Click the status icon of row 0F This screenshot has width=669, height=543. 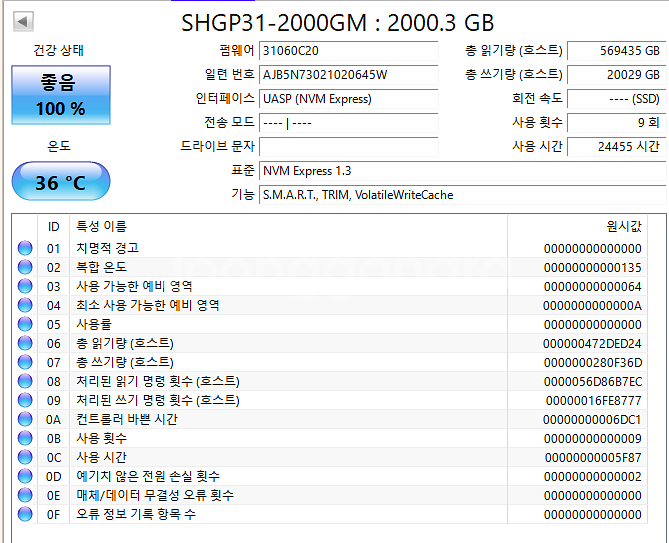[x=25, y=514]
